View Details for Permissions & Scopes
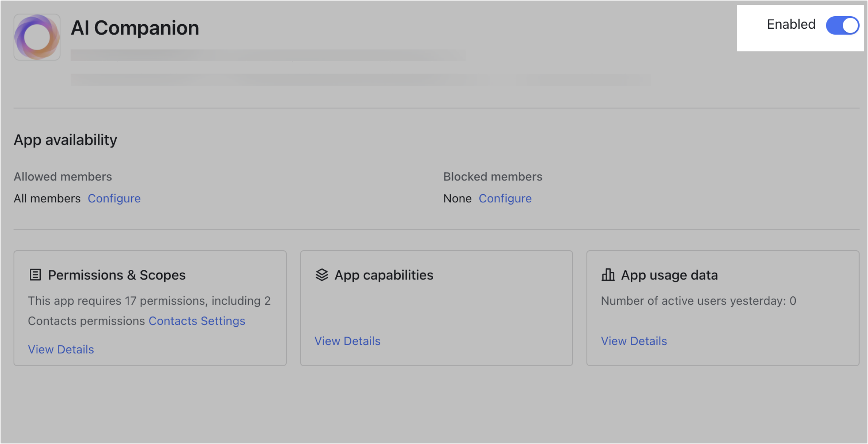 61,350
